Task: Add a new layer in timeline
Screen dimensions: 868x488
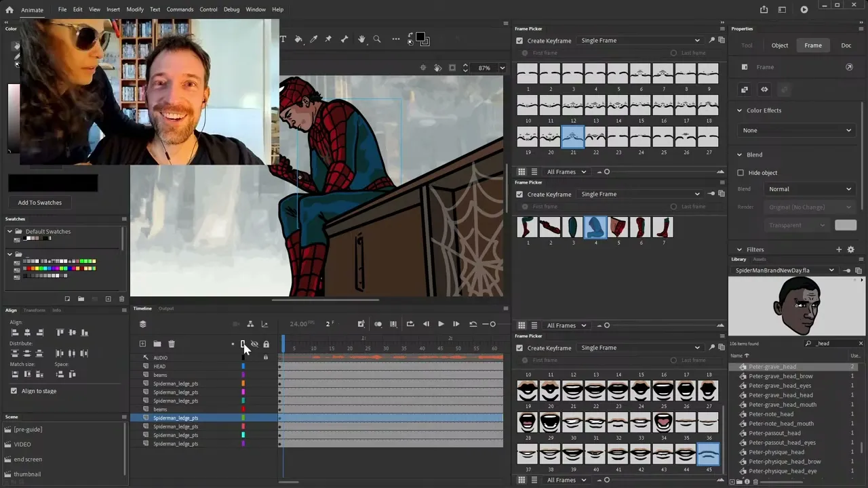Action: pyautogui.click(x=142, y=344)
